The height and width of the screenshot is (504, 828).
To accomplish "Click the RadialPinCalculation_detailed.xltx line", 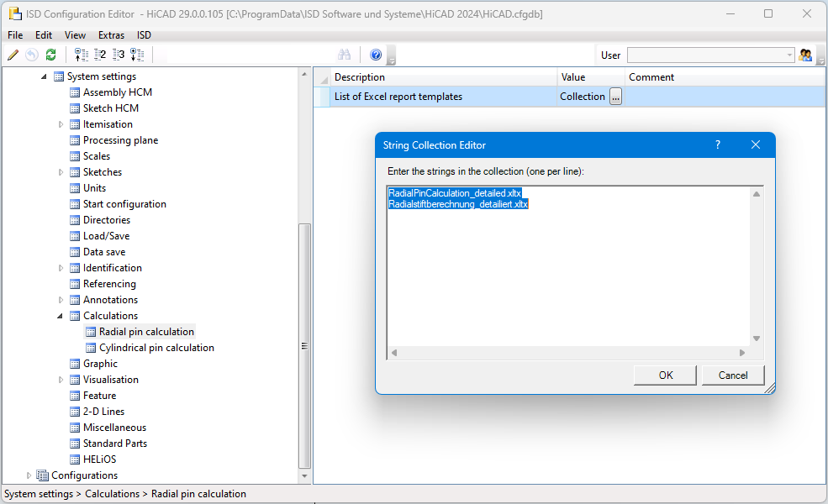I will [x=455, y=193].
